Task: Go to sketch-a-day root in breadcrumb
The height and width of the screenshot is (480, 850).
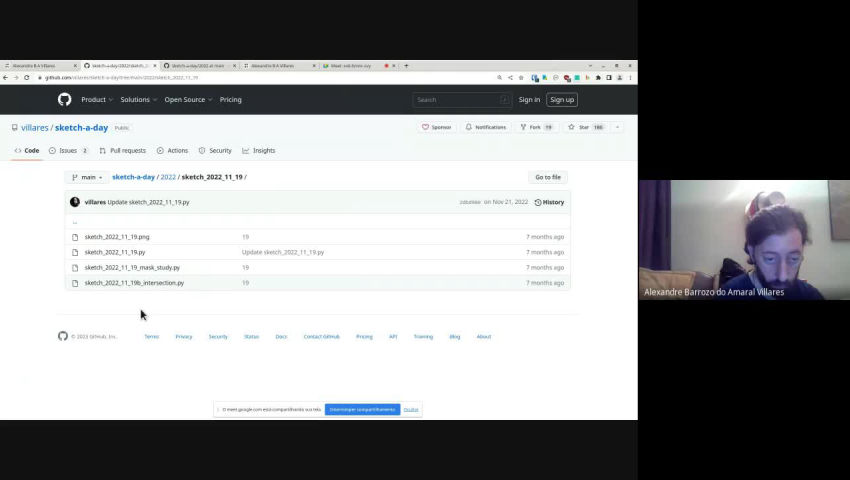Action: (x=133, y=177)
